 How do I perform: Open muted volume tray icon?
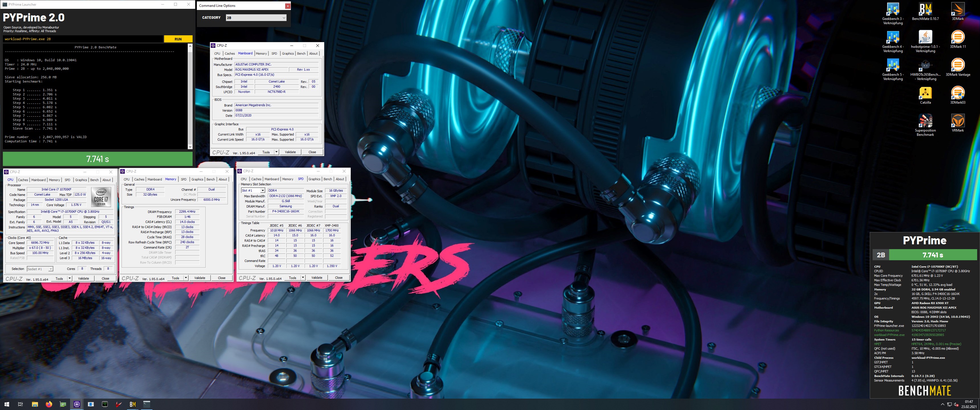(x=956, y=404)
